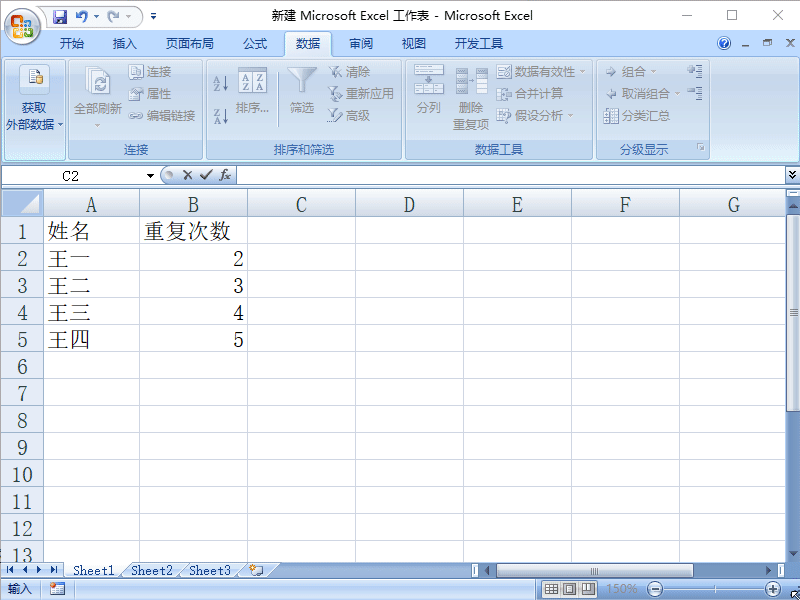Open the Sheet2 worksheet tab
The width and height of the screenshot is (800, 600).
pyautogui.click(x=150, y=570)
